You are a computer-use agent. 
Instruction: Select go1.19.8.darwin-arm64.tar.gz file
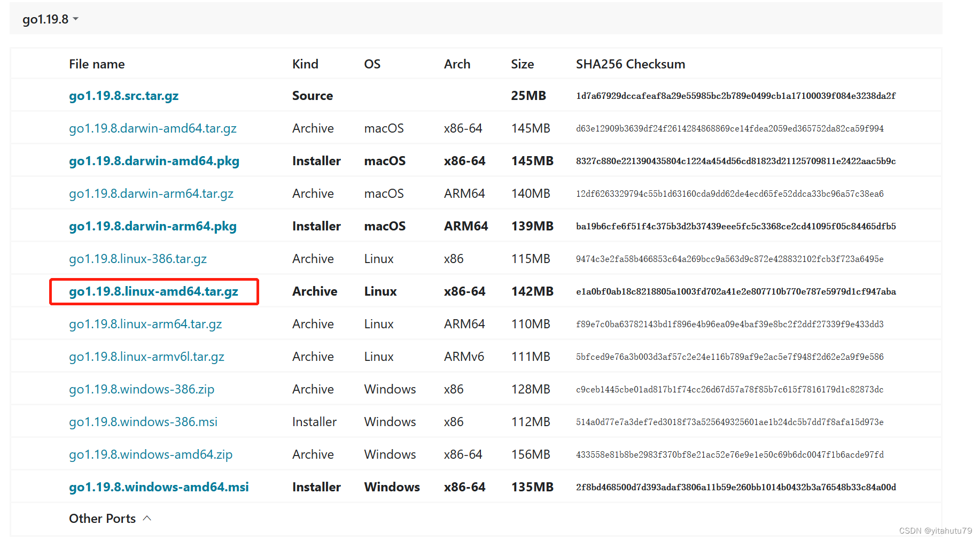click(151, 194)
